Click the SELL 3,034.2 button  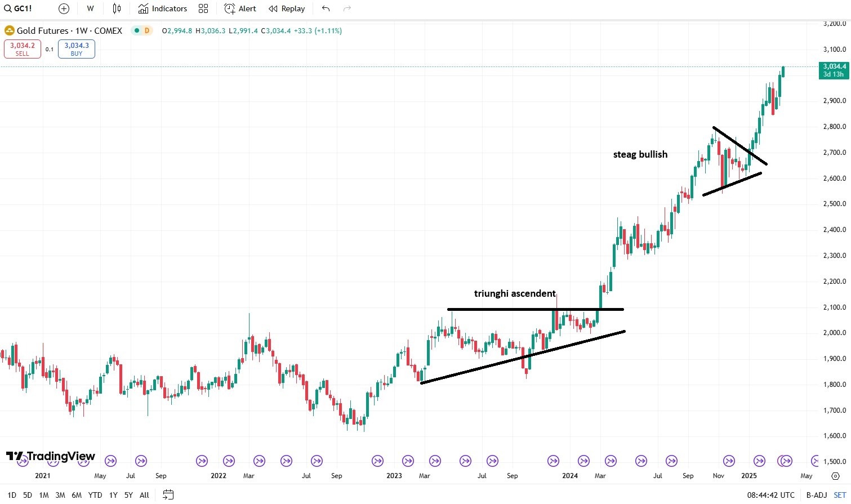(x=23, y=49)
